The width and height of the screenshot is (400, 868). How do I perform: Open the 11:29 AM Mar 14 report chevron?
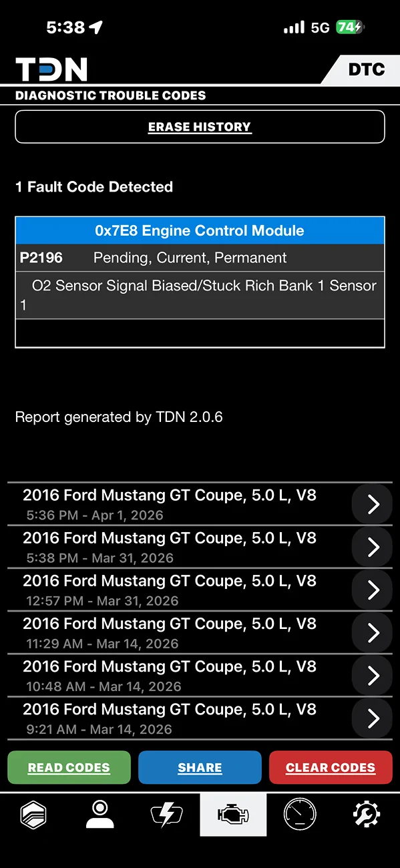(373, 633)
